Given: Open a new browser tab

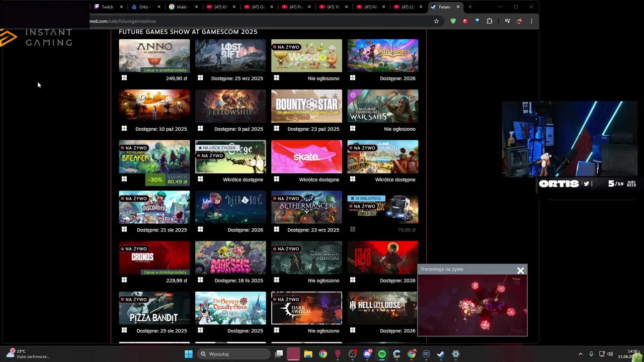Looking at the screenshot, I should pyautogui.click(x=470, y=7).
